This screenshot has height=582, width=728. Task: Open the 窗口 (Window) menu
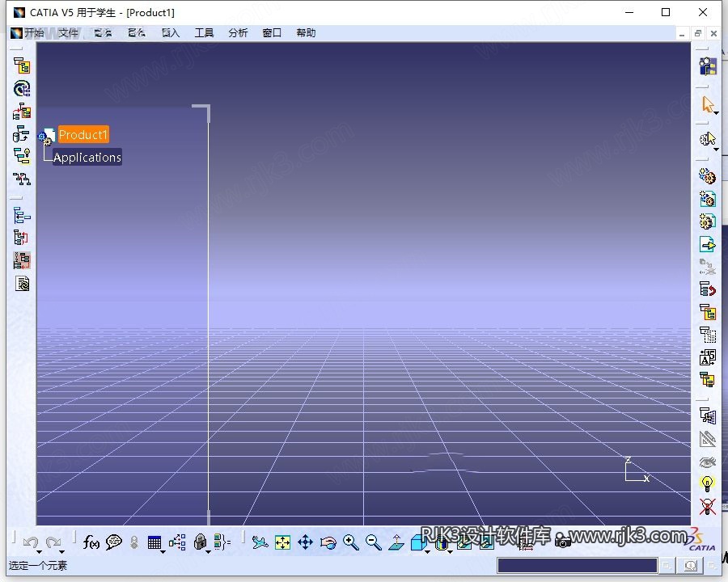272,33
